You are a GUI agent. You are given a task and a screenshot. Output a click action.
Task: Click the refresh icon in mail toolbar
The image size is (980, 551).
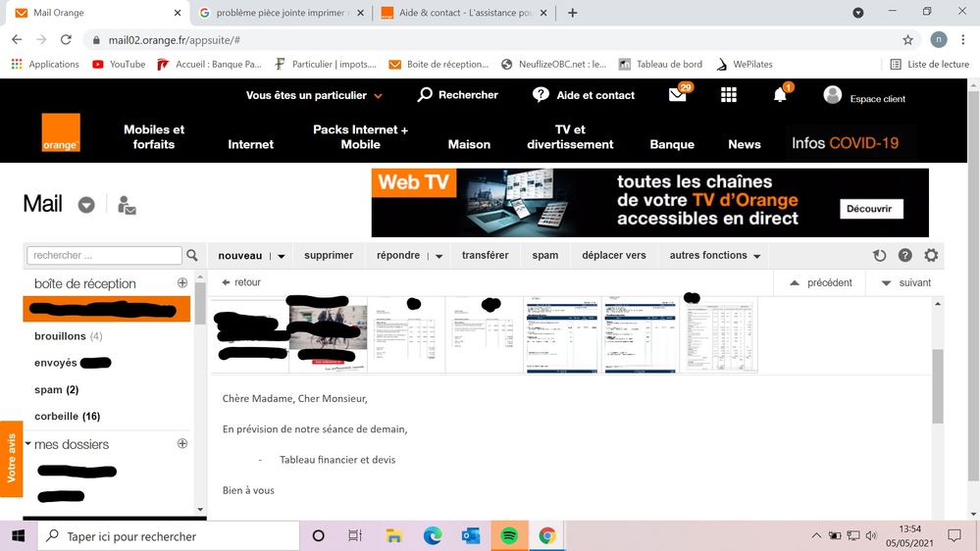880,256
